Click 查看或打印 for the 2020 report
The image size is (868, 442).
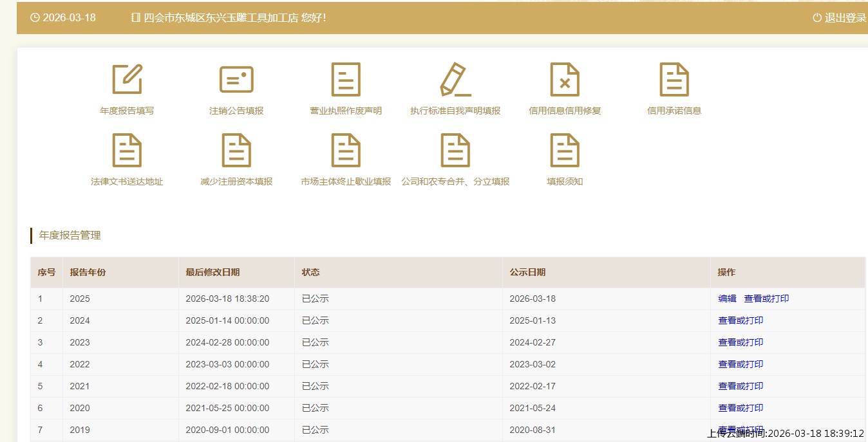741,408
